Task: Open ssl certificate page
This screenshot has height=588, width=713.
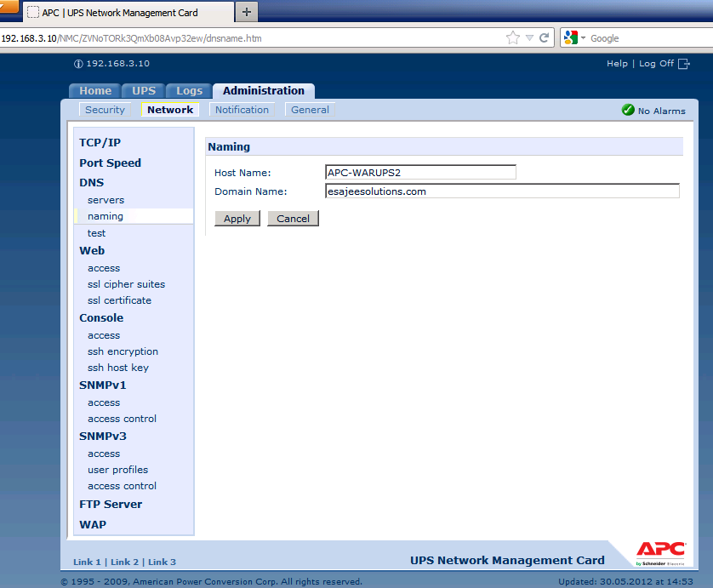Action: (x=120, y=300)
